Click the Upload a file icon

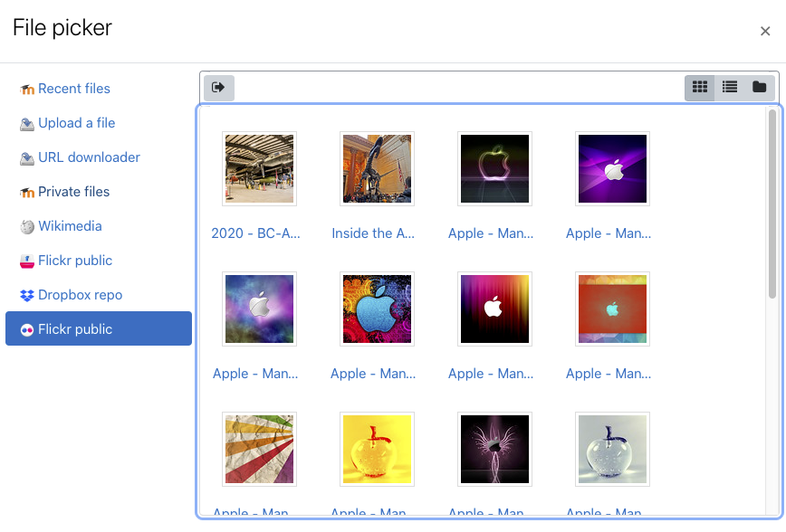[x=27, y=124]
